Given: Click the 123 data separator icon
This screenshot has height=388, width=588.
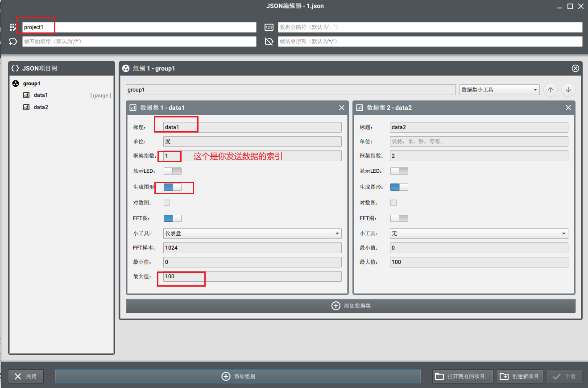Looking at the screenshot, I should coord(269,27).
